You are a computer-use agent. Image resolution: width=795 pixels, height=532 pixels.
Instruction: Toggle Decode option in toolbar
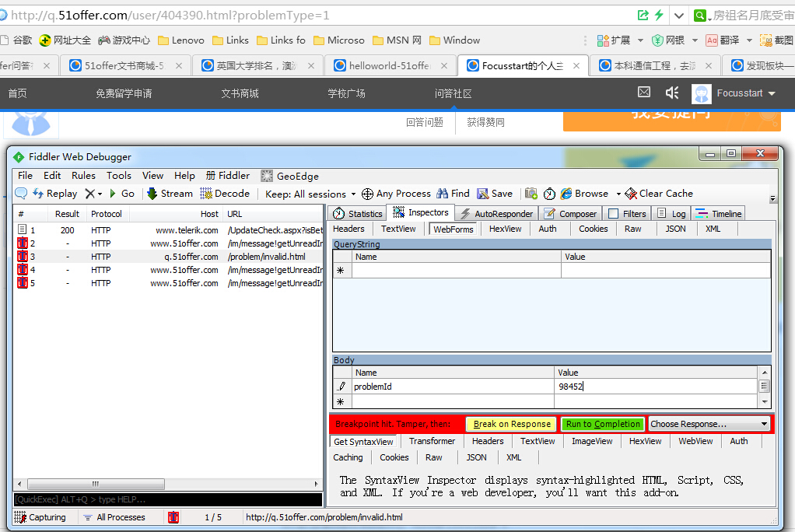coord(225,193)
